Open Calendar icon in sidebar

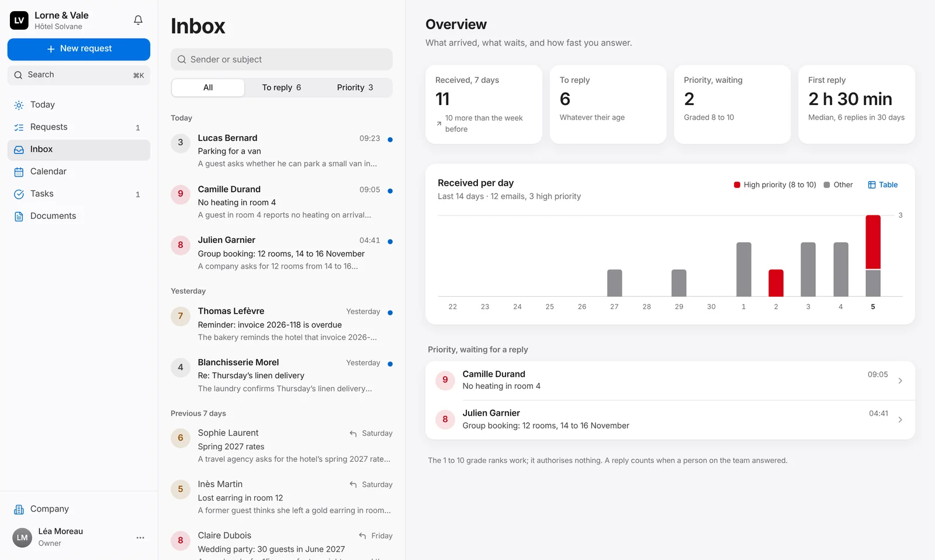coord(19,172)
